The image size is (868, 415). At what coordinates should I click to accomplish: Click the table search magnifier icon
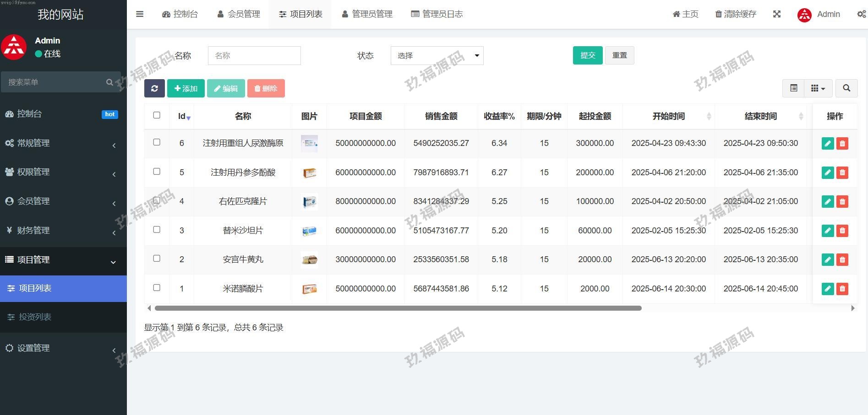click(x=846, y=88)
